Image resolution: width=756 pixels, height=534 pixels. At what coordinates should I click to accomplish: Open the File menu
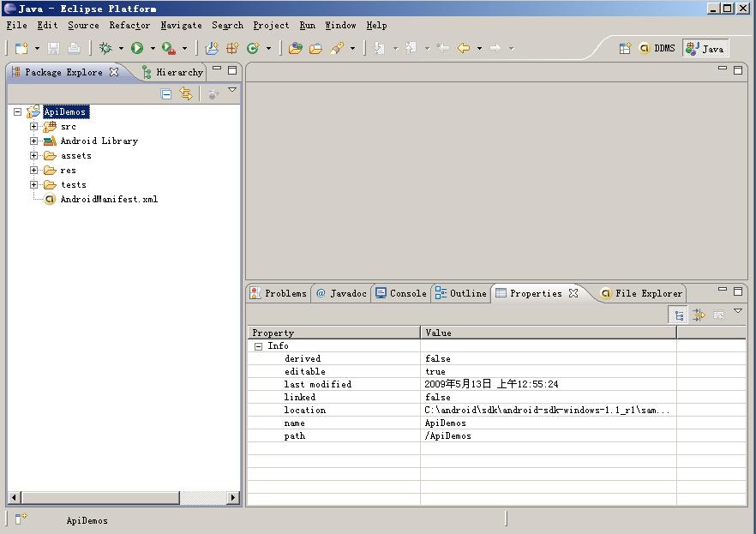click(17, 25)
